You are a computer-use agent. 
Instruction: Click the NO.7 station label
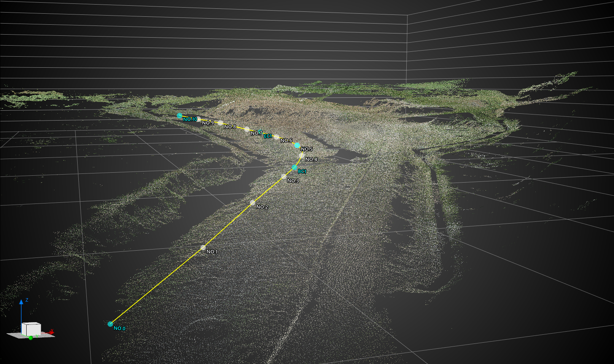point(256,133)
